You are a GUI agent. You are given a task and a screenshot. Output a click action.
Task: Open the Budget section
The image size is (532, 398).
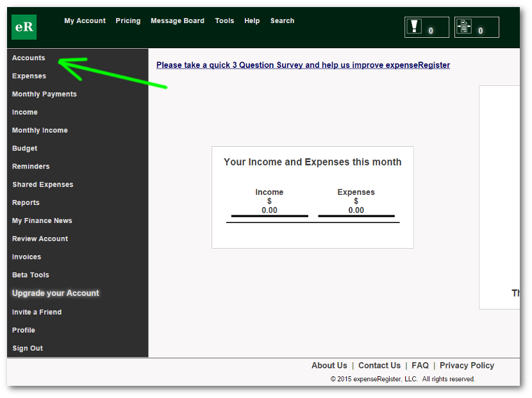click(24, 148)
